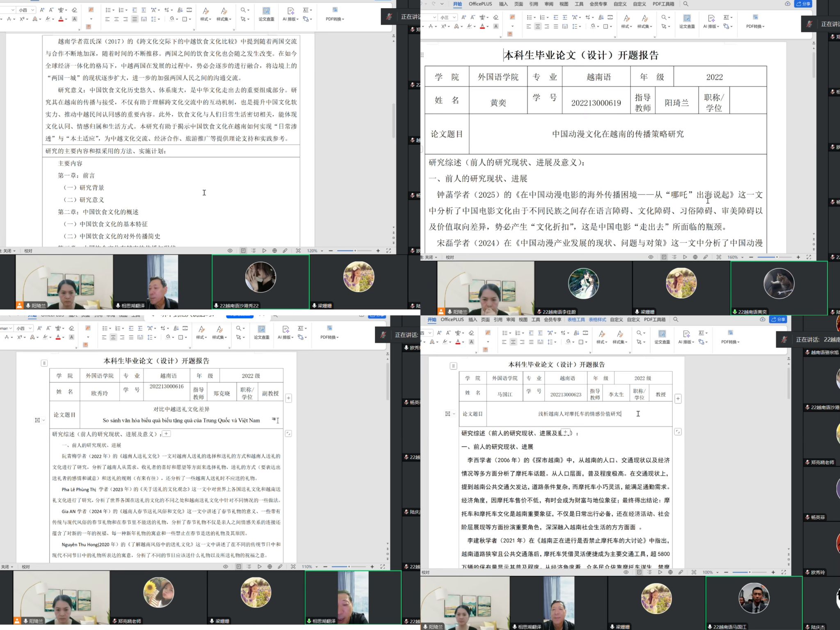840x630 pixels.
Task: Toggle the muted microphone icon beside 正在讲话: 22越南
Action: [x=784, y=340]
